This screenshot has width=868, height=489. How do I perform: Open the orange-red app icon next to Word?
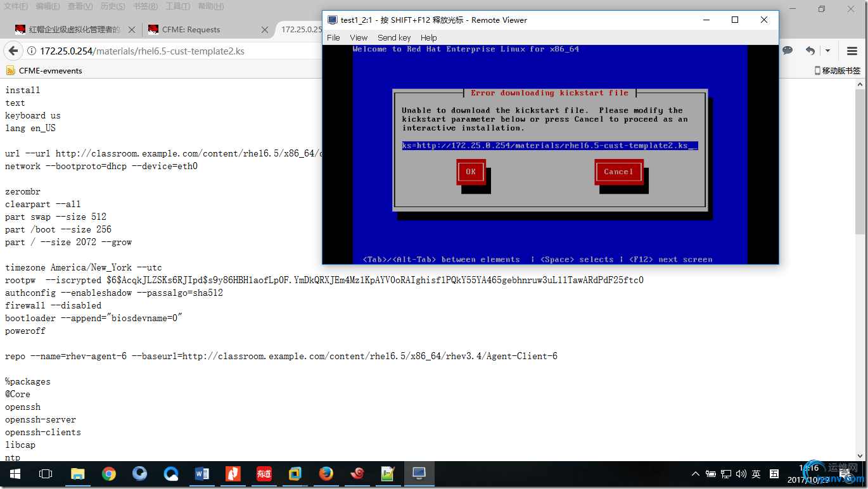point(233,474)
